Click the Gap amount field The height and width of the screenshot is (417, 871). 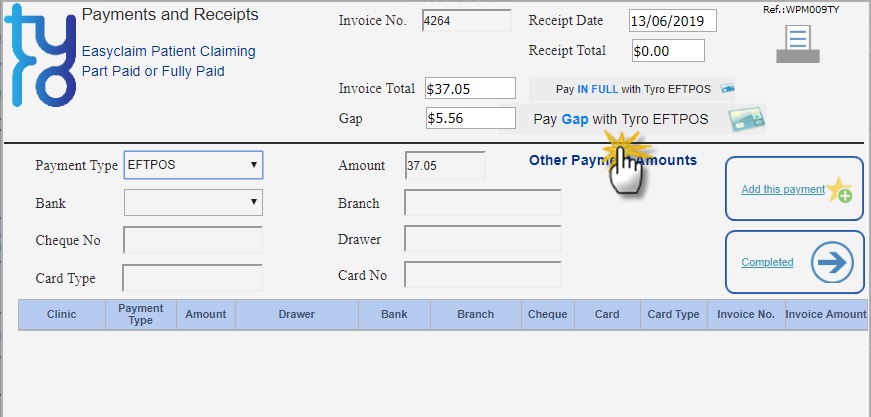[471, 118]
